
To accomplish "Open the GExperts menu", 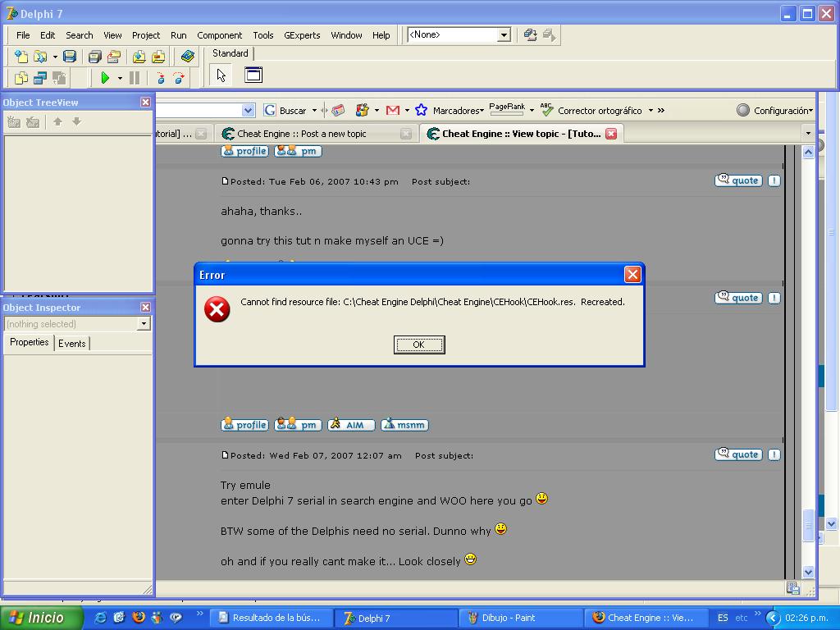I will 302,35.
